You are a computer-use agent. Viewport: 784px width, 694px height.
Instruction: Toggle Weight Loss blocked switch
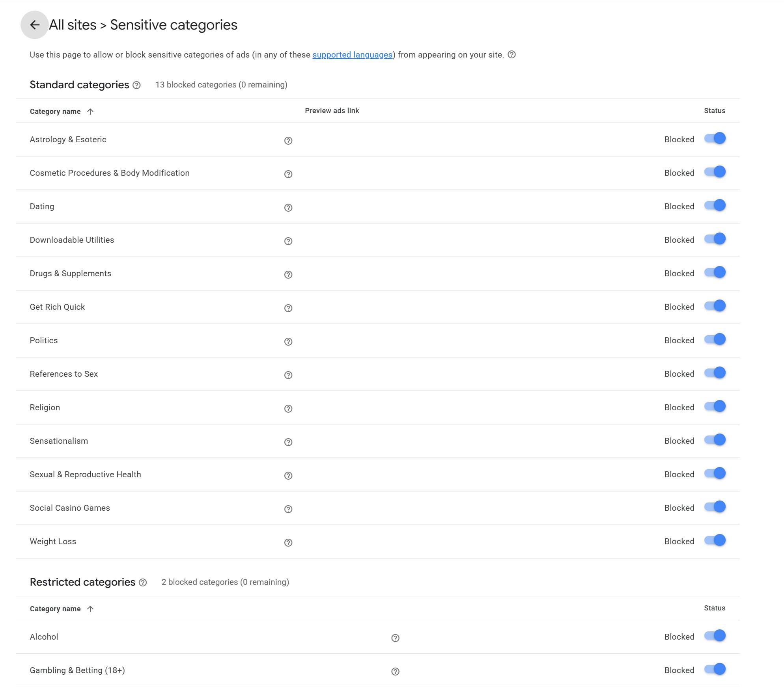click(715, 540)
